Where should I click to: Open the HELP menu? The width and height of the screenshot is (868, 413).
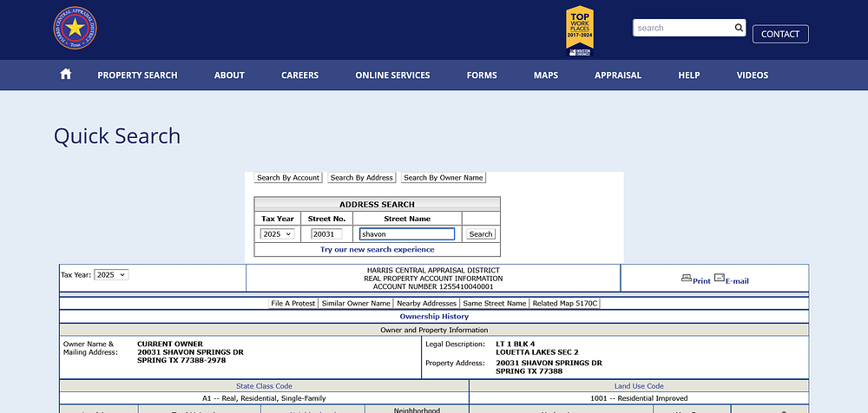[x=689, y=75]
